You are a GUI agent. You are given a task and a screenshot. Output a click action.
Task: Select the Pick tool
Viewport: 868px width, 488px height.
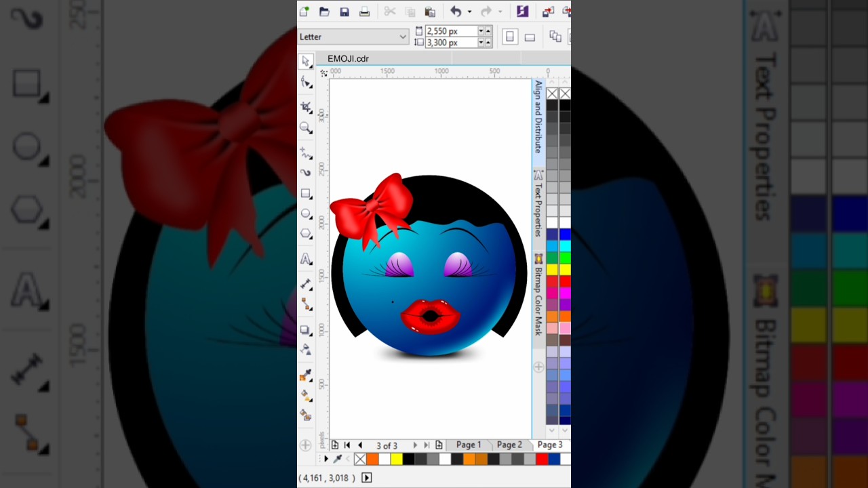306,62
